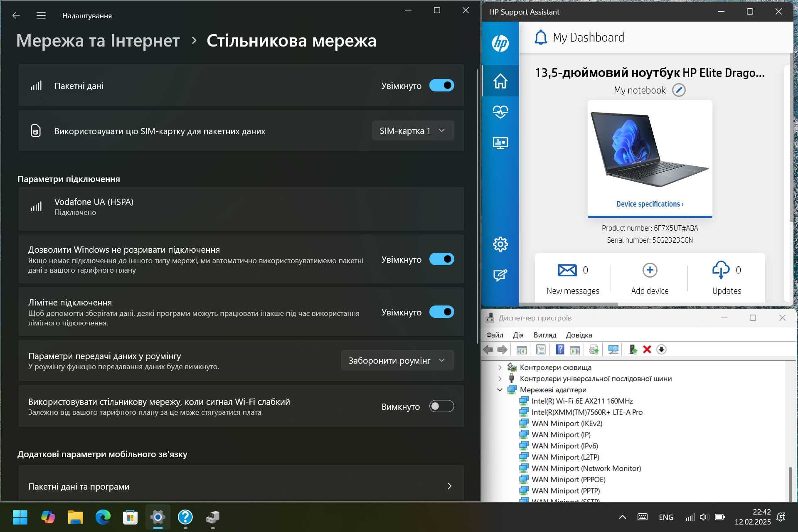Open HP Support Assistant settings gear
This screenshot has height=532, width=798.
click(x=500, y=244)
